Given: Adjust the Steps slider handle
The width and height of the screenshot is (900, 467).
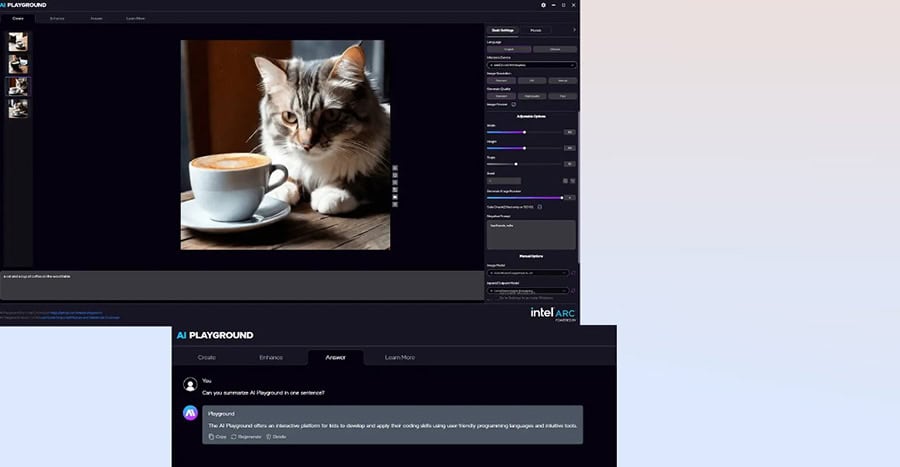Looking at the screenshot, I should [x=516, y=164].
